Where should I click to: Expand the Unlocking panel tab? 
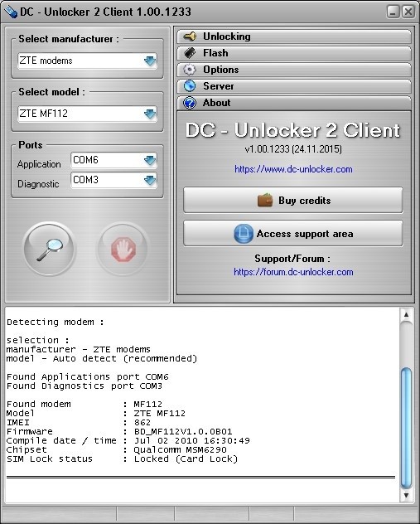click(x=294, y=36)
